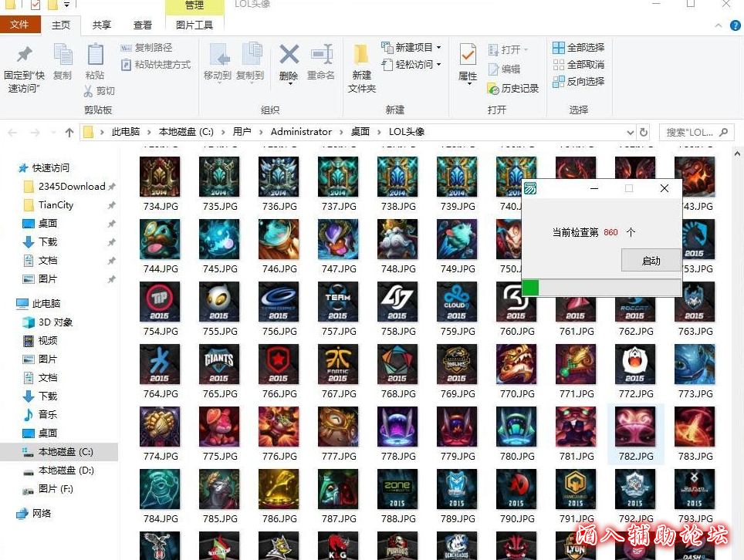The image size is (744, 560).
Task: Click the Help question mark icon
Action: point(735,25)
